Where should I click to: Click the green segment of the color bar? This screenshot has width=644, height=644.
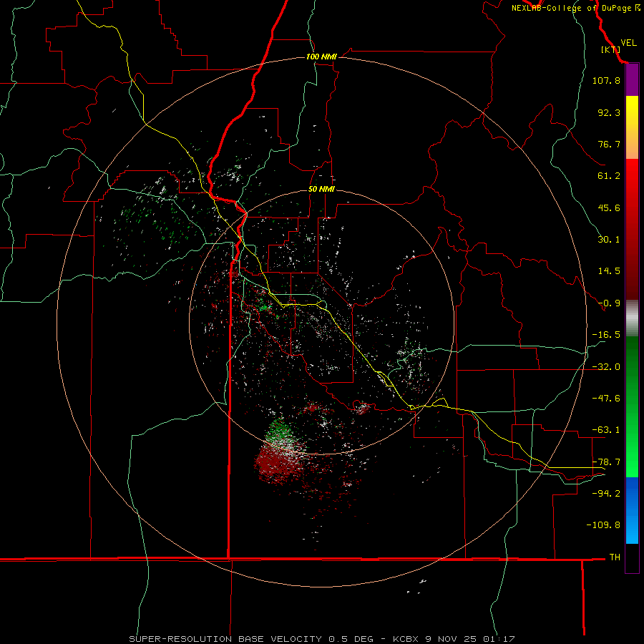click(632, 406)
